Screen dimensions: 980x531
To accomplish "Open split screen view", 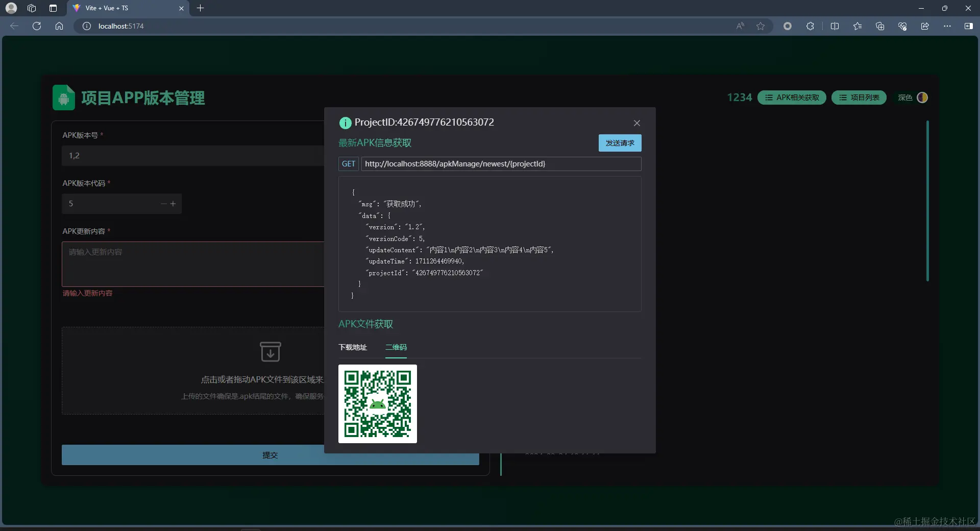I will [835, 26].
